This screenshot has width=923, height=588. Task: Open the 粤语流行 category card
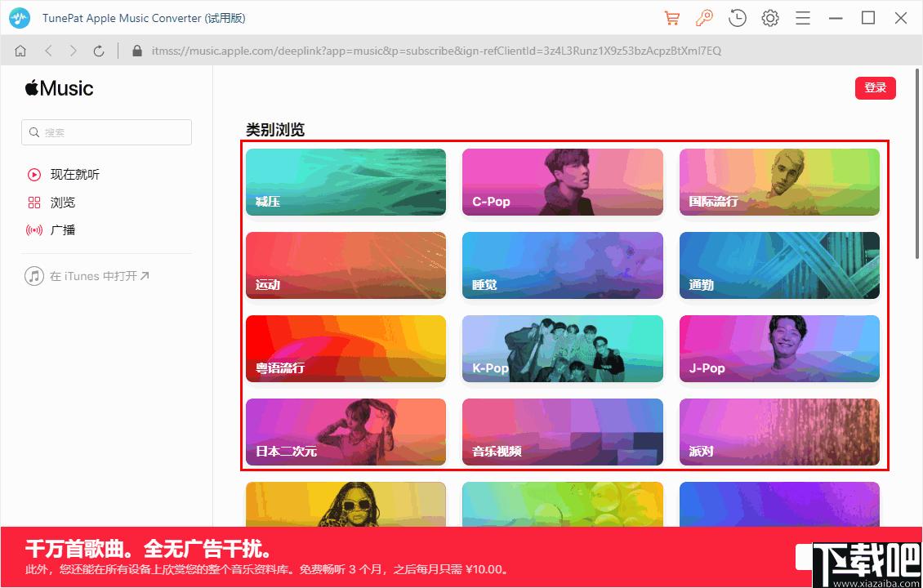click(346, 349)
